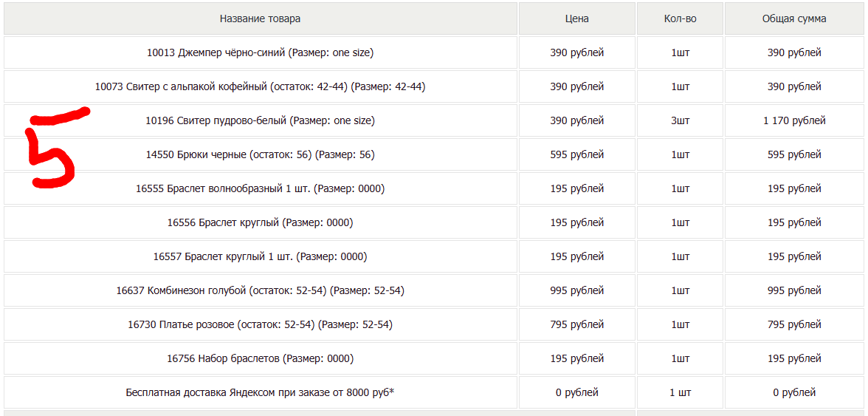Click the 16556 Браслет круглый product name
The width and height of the screenshot is (868, 416).
[260, 222]
